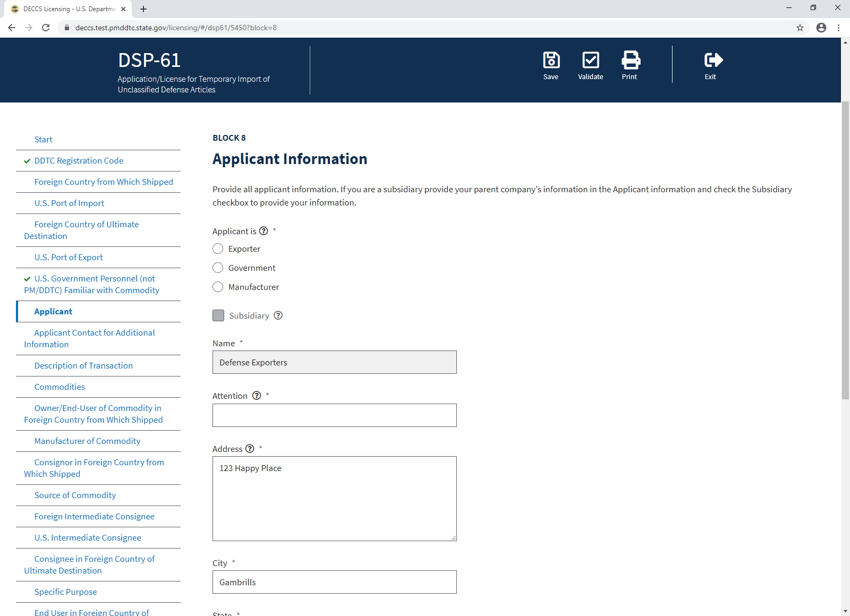Image resolution: width=850 pixels, height=616 pixels.
Task: Click the Print icon in header
Action: 630,60
